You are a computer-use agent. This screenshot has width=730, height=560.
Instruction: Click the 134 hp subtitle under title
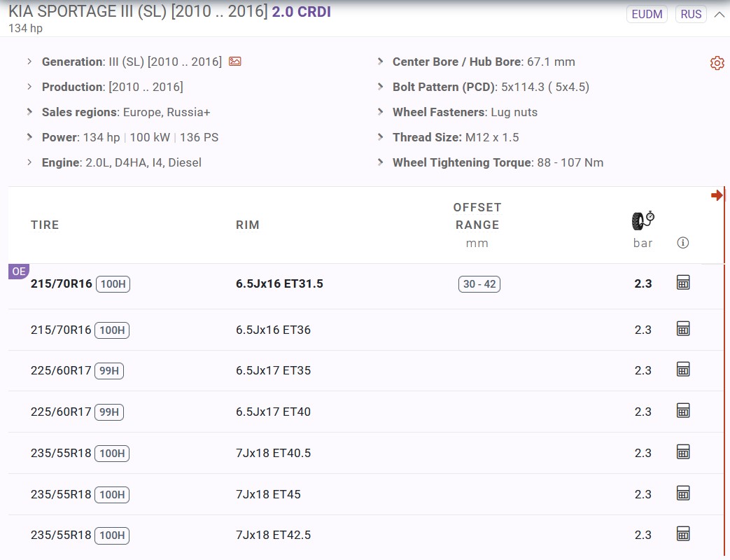point(26,29)
